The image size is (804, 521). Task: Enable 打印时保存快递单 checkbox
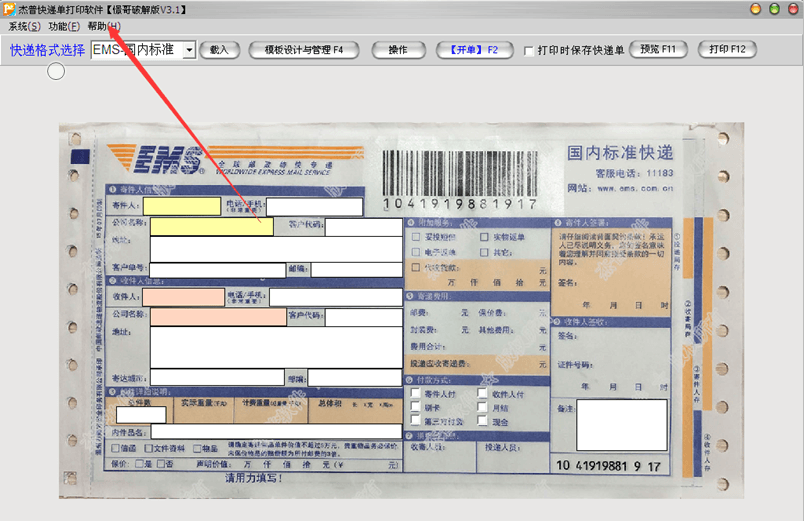click(528, 51)
